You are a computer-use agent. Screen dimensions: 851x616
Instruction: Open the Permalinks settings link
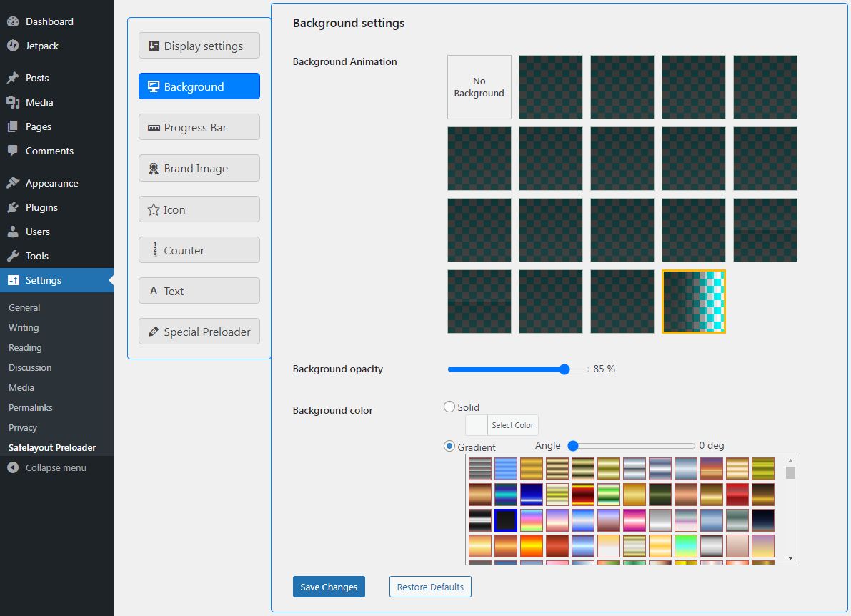click(31, 407)
